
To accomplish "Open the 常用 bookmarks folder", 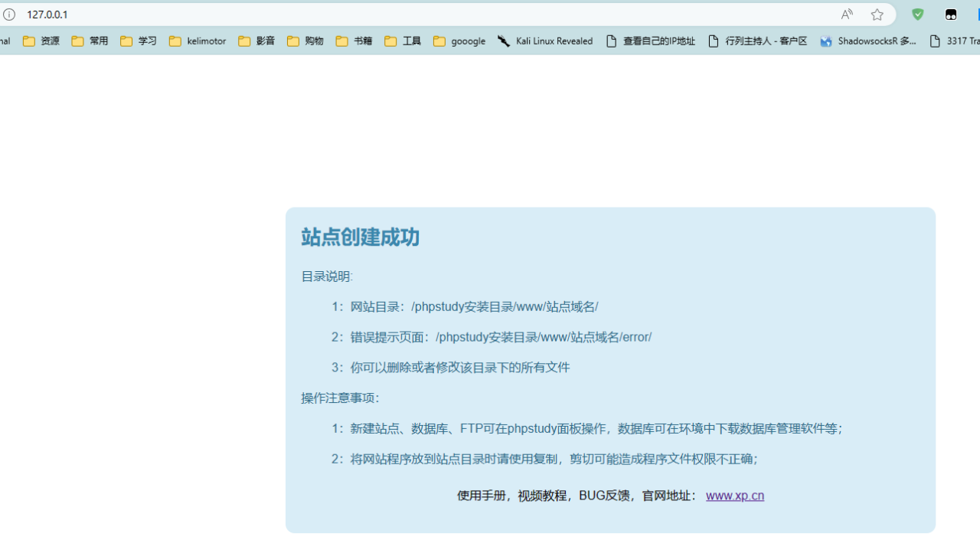I will (x=89, y=41).
